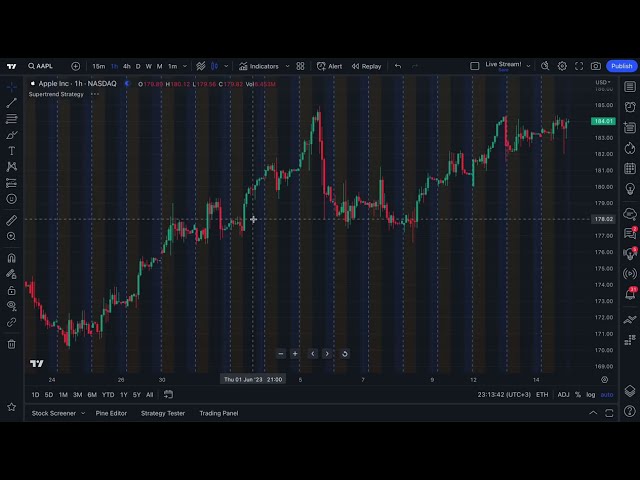Select the XABCD pattern tool
The image size is (640, 480).
pyautogui.click(x=11, y=167)
